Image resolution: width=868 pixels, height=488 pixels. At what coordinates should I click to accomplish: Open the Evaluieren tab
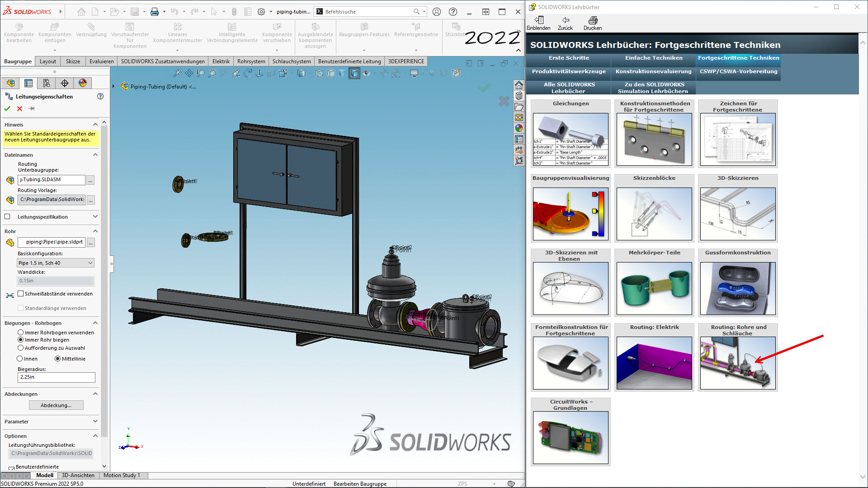[x=101, y=61]
